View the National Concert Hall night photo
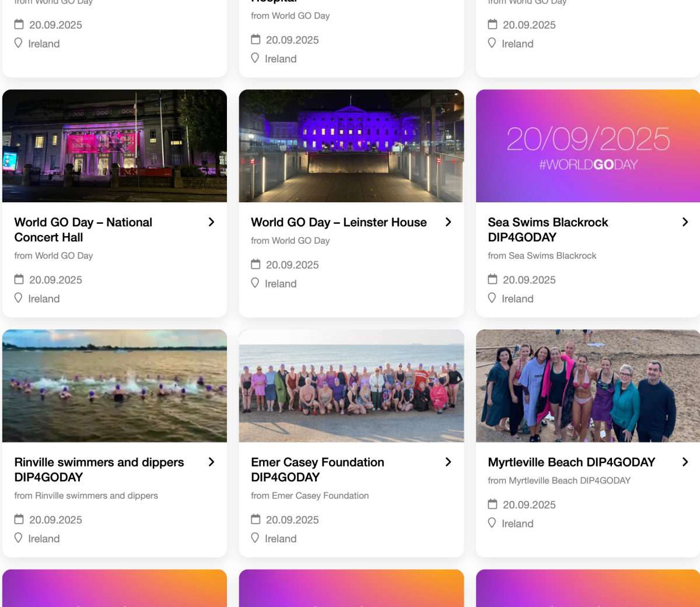 [114, 146]
